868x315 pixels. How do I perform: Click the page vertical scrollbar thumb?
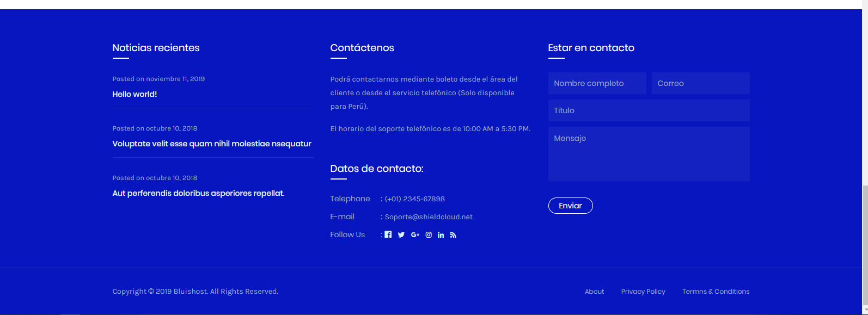click(x=865, y=246)
